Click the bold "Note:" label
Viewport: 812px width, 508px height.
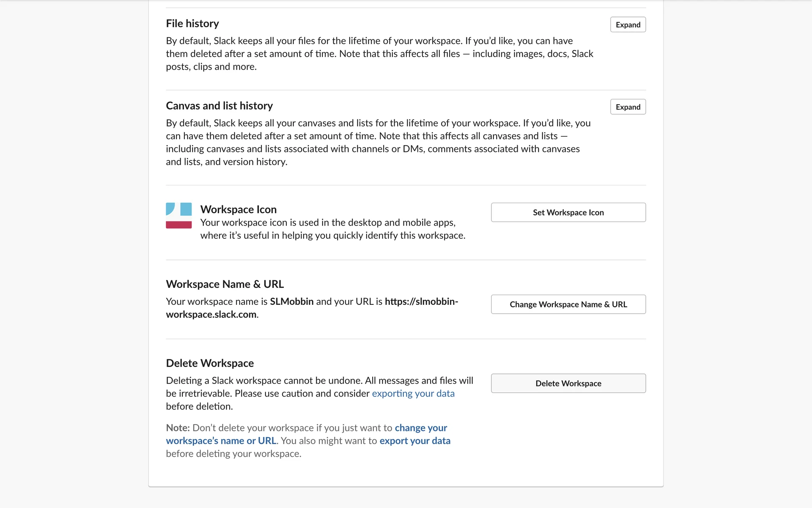(178, 428)
